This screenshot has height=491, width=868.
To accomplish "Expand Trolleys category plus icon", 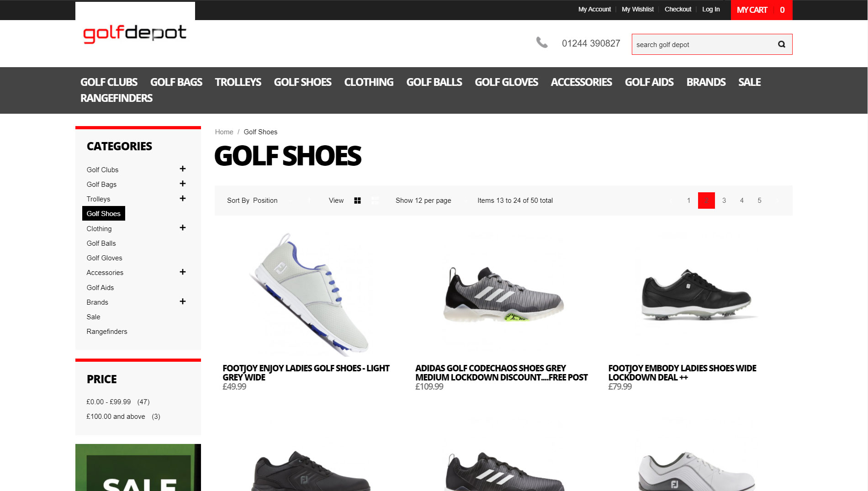I will coord(183,198).
